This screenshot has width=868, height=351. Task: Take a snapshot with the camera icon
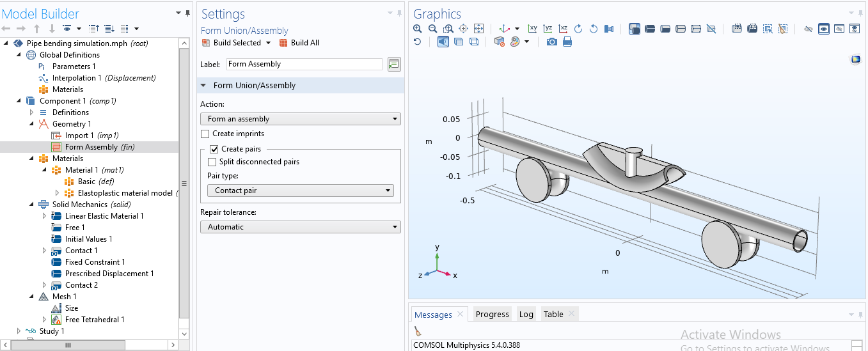tap(551, 42)
